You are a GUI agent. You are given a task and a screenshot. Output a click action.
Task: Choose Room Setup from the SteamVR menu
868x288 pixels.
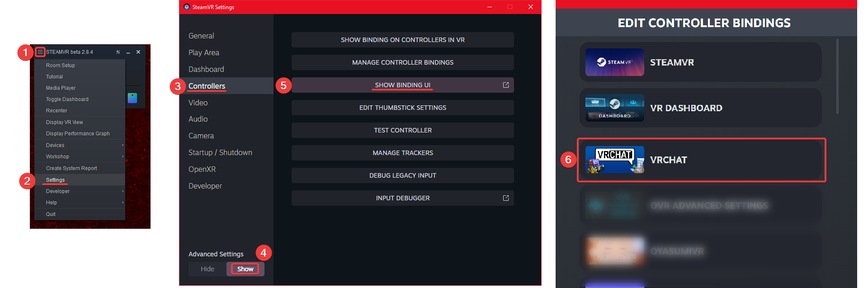point(80,65)
